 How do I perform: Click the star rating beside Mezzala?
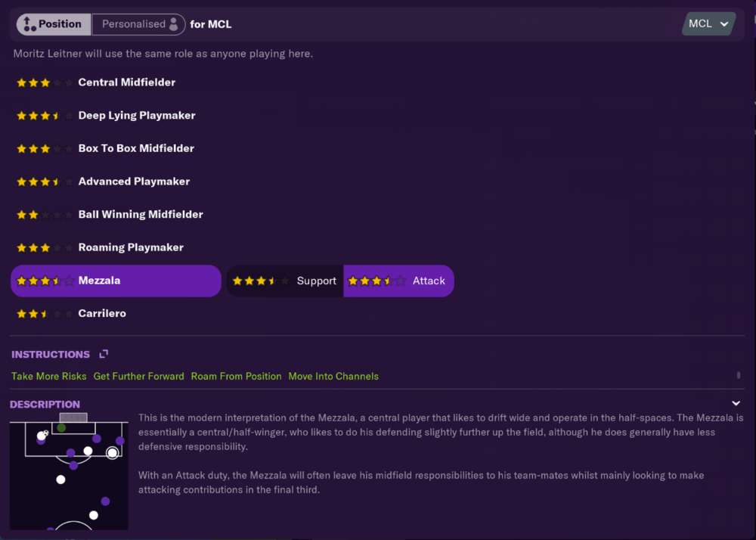click(45, 281)
